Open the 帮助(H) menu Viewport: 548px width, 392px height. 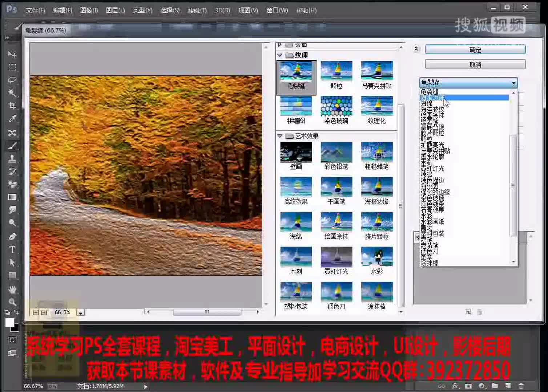pos(306,10)
